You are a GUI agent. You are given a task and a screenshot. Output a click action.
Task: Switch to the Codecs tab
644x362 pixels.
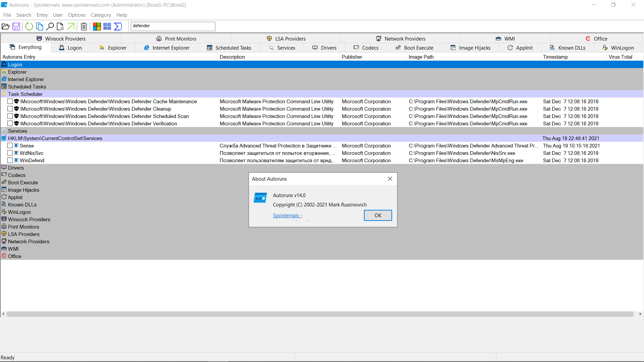tap(366, 48)
